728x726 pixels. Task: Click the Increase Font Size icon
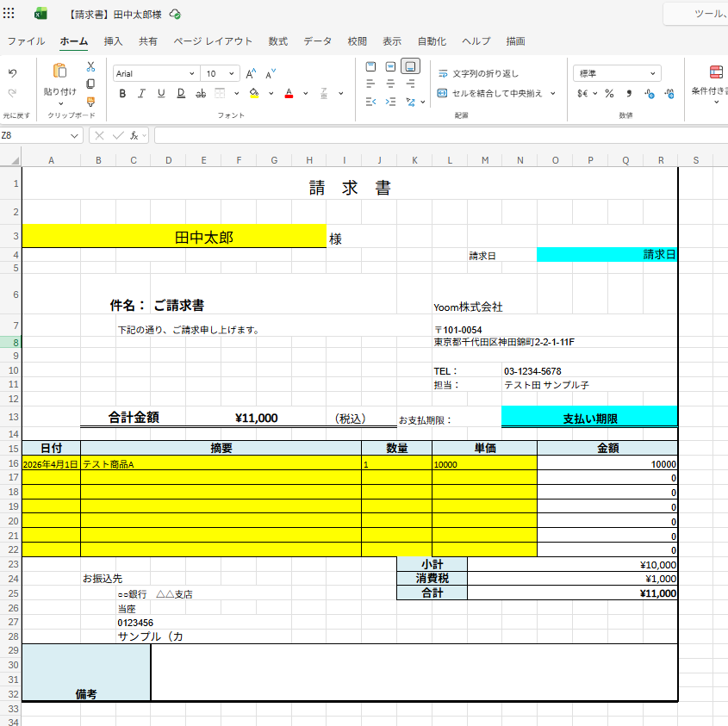(x=251, y=74)
